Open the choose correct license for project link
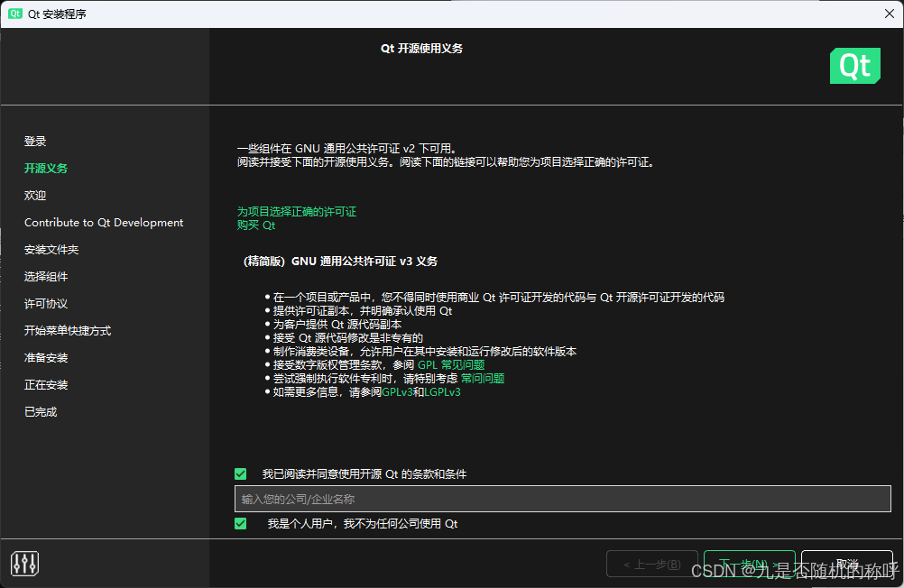The image size is (904, 588). (296, 212)
